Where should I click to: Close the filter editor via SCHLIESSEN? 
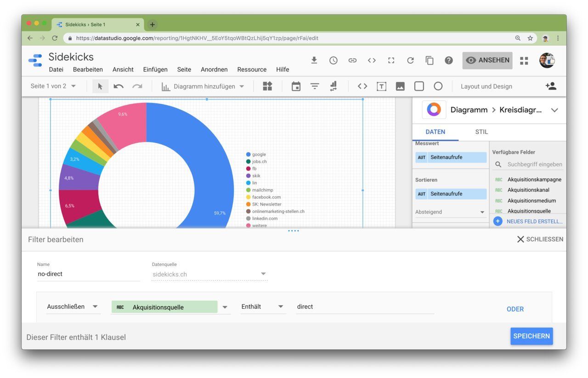(540, 239)
